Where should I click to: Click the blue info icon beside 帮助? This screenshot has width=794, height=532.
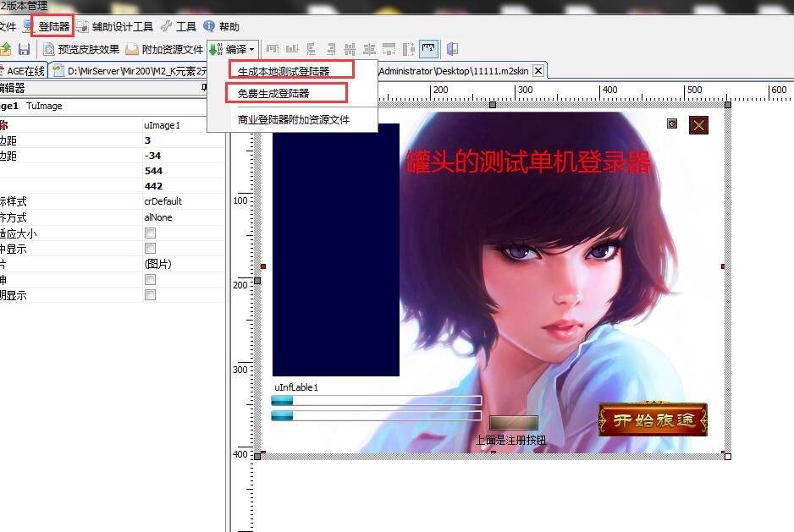[x=209, y=26]
